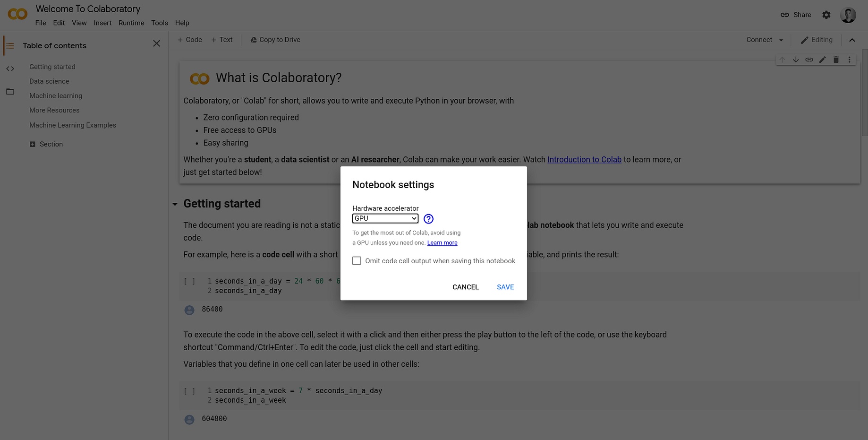Jump to Machine learning in contents
Image resolution: width=868 pixels, height=440 pixels.
(x=56, y=96)
